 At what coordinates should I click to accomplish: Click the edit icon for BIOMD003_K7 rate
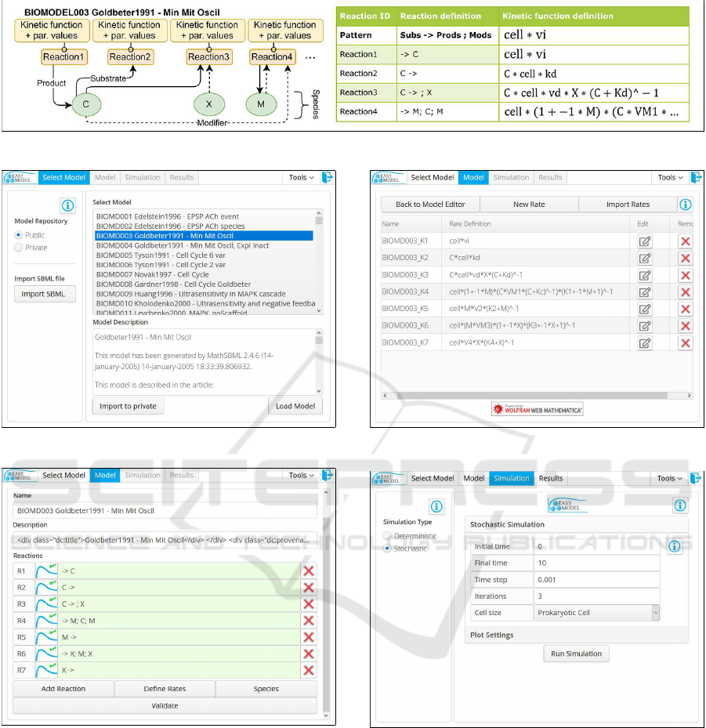[644, 342]
